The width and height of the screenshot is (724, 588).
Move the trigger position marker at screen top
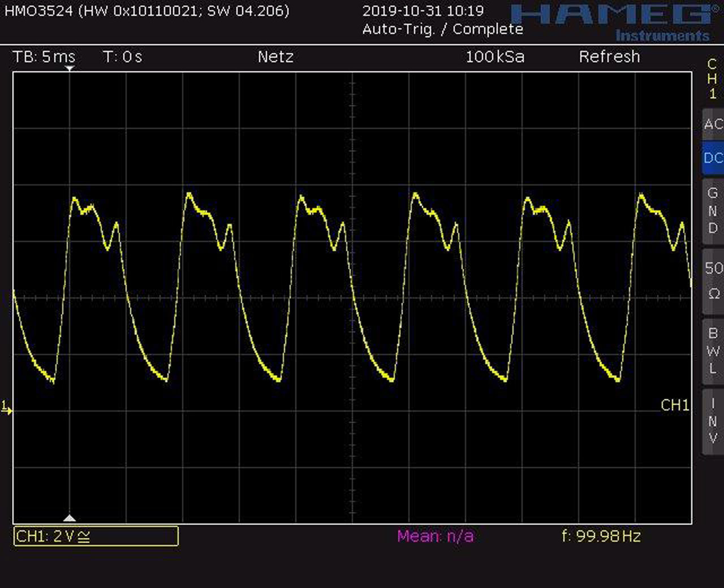coord(70,68)
